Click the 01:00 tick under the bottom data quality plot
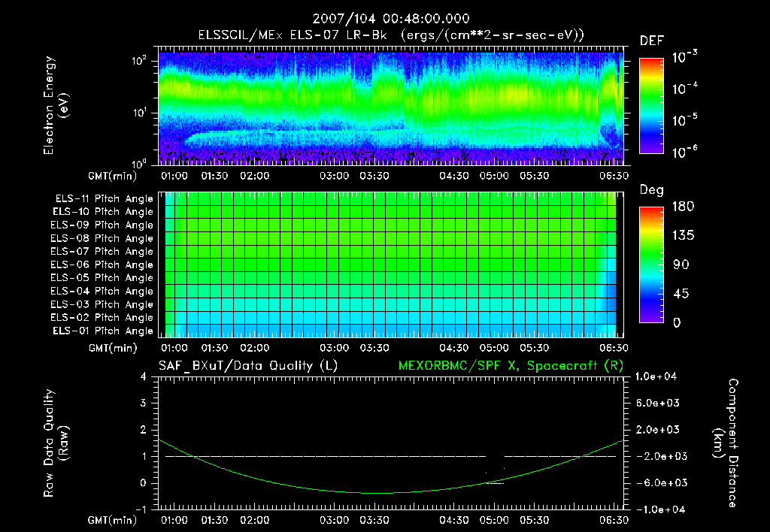Screen dimensions: 770x532 pyautogui.click(x=174, y=520)
